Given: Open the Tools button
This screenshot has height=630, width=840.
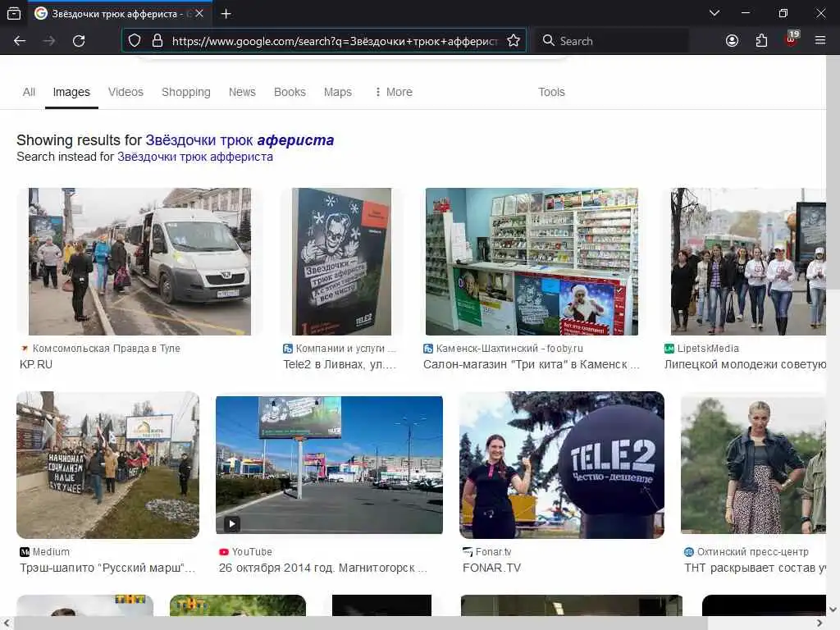Looking at the screenshot, I should click(551, 92).
